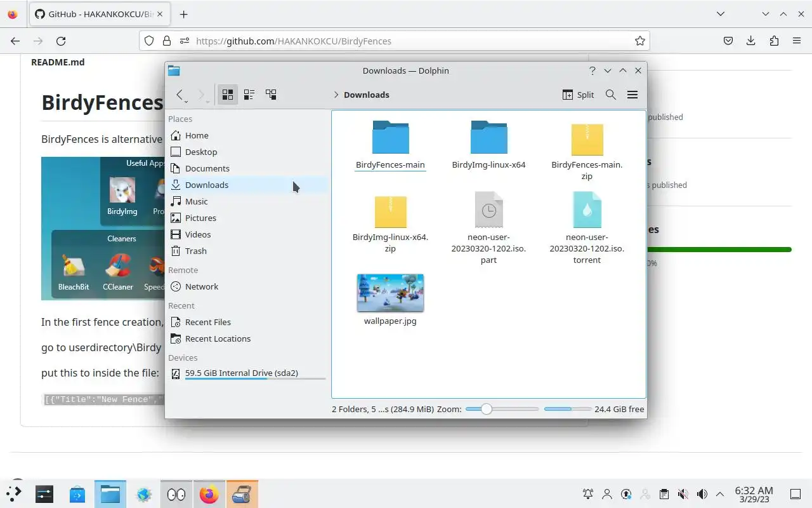The image size is (812, 508).
Task: Select the BirdyFences-main.zip archive
Action: tap(587, 150)
